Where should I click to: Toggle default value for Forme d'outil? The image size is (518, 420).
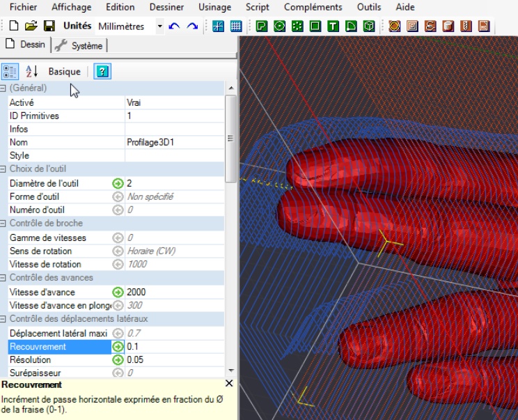tap(118, 196)
